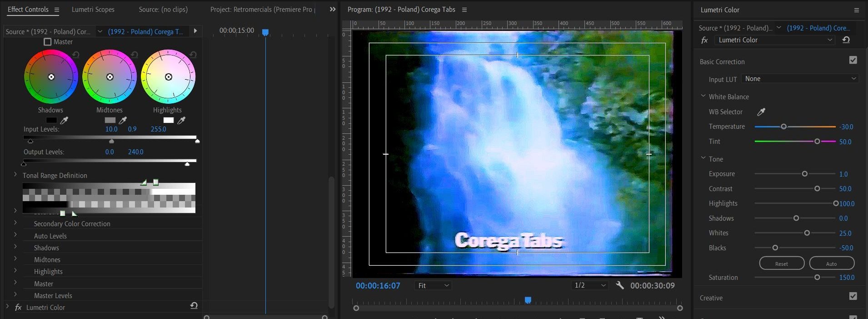Viewport: 868px width, 319px height.
Task: Open the 1/2 playback resolution dropdown
Action: point(590,285)
